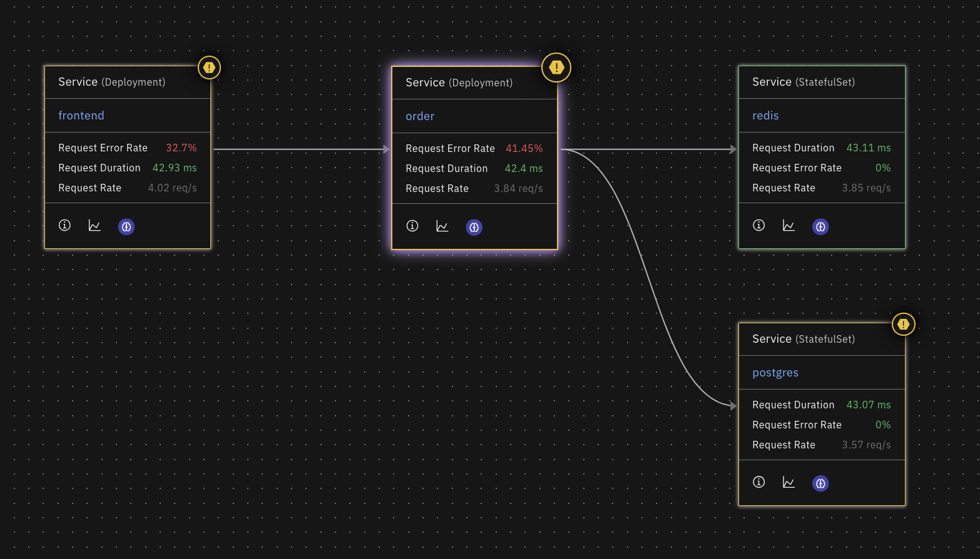Open the info icon on the redis node
980x559 pixels.
pyautogui.click(x=758, y=225)
